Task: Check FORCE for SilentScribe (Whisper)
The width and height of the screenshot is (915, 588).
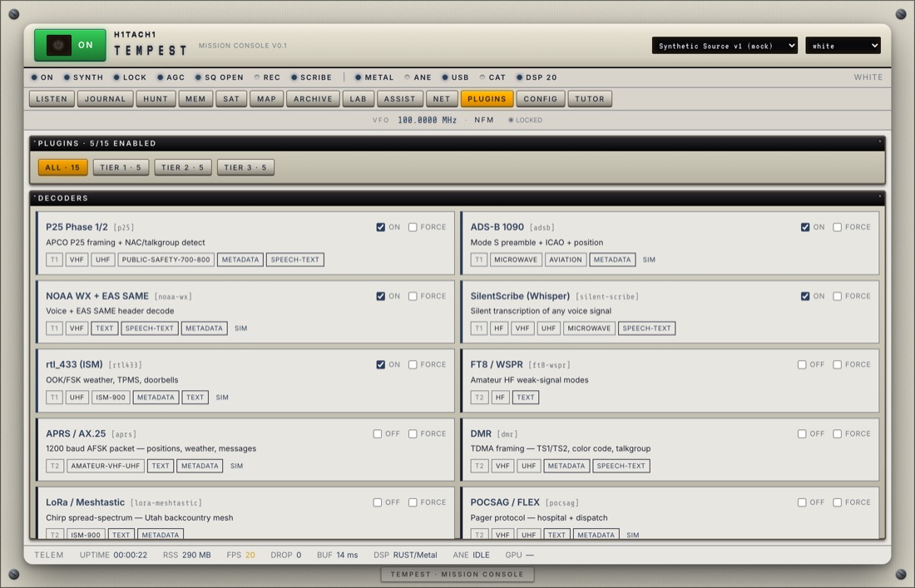Action: click(838, 296)
